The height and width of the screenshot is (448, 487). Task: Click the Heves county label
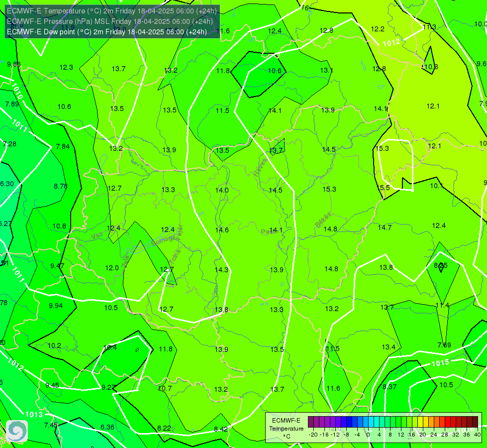point(260,167)
